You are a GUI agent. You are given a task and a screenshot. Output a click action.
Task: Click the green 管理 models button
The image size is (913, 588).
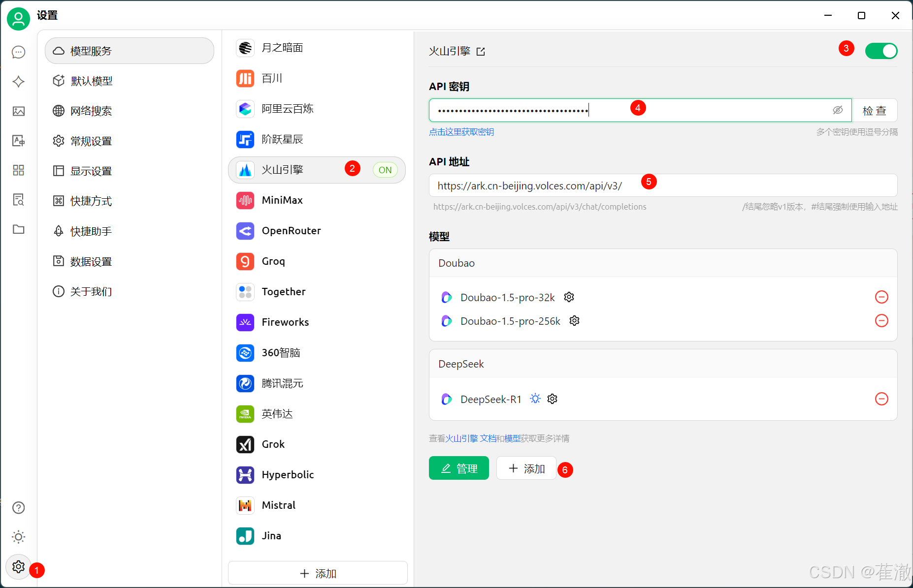[x=459, y=468]
